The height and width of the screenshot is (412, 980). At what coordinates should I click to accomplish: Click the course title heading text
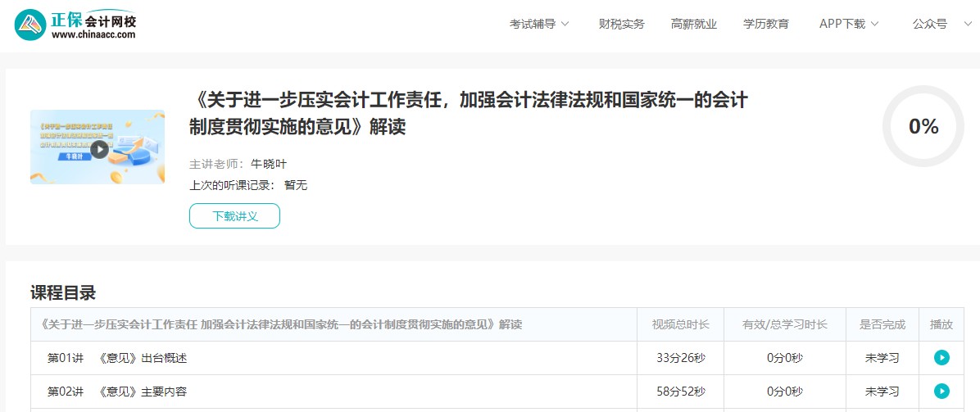468,113
